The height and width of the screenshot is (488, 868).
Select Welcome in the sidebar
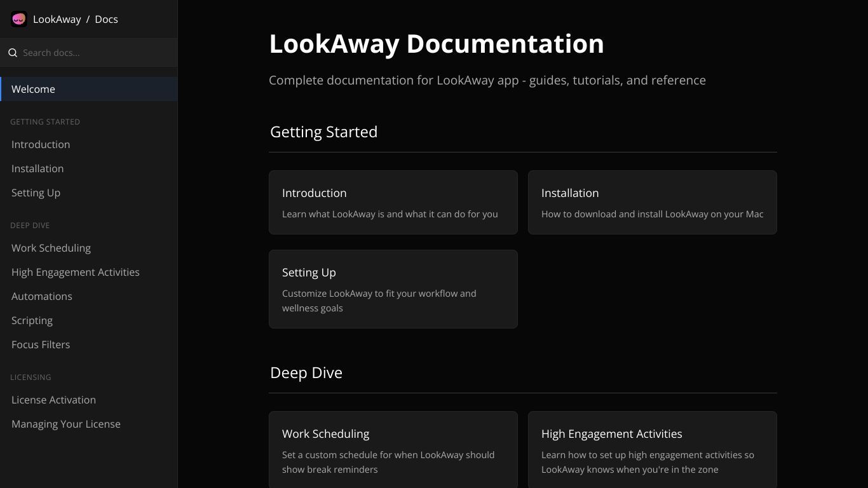[89, 89]
